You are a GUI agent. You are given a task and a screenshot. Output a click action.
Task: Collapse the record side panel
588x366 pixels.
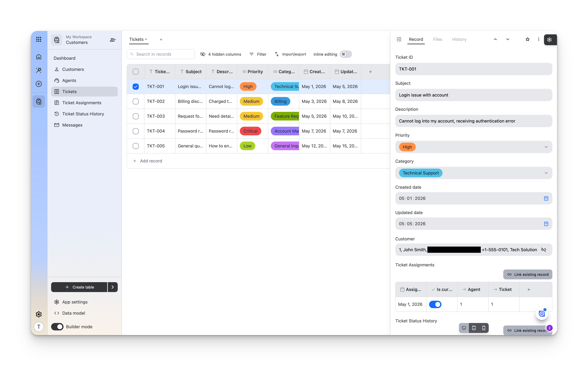pos(399,39)
